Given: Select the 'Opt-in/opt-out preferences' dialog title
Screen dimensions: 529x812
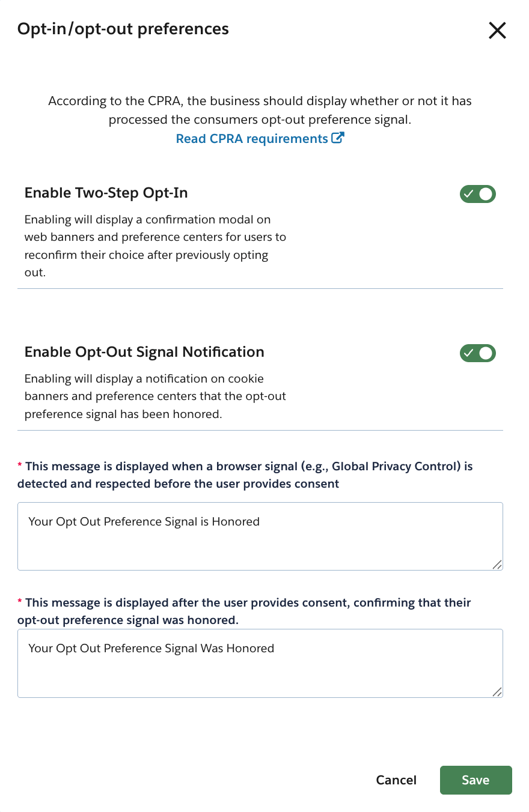Looking at the screenshot, I should point(123,29).
